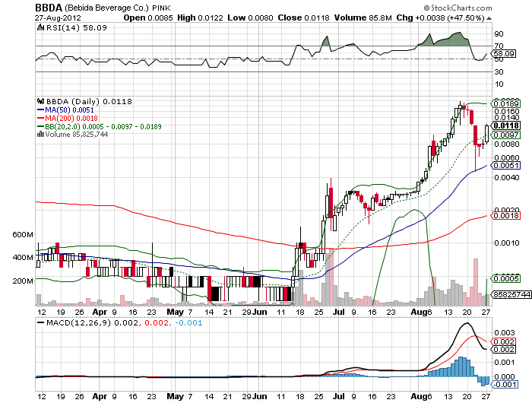
Task: Click the RSI(14) 58.09 legend label
Action: [76, 27]
